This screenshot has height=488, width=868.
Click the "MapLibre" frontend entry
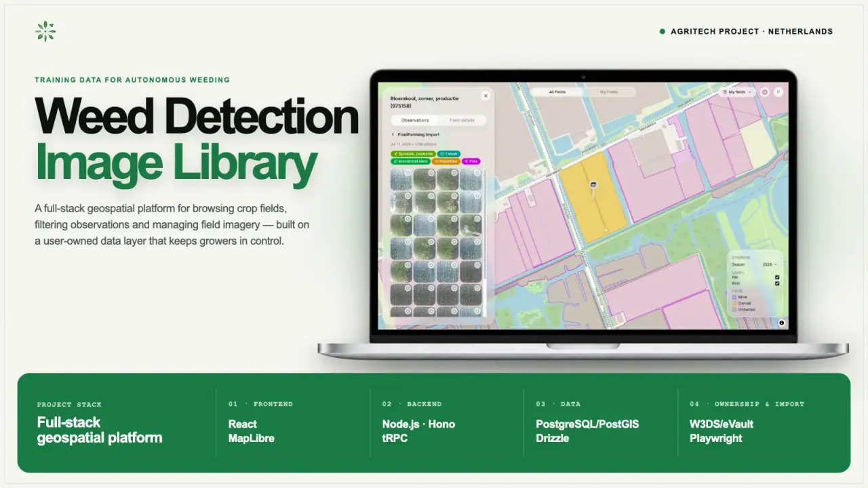point(252,439)
